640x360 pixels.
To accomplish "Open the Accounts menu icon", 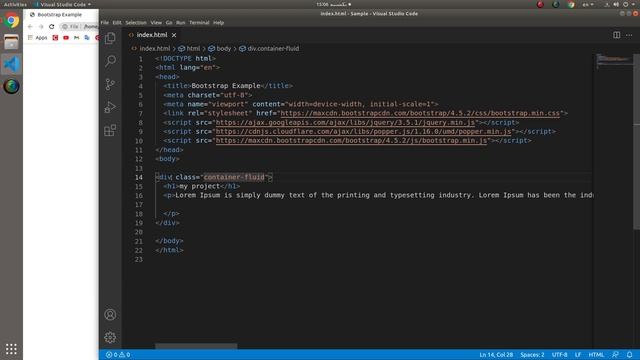I will 110,315.
